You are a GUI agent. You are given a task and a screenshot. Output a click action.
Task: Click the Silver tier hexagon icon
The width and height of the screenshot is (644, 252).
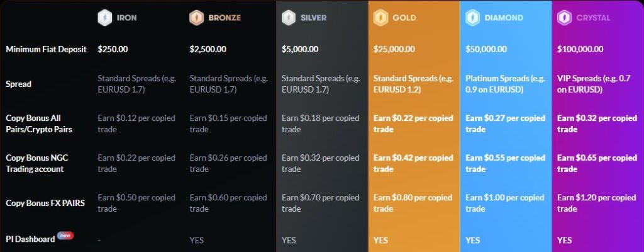[x=289, y=18]
